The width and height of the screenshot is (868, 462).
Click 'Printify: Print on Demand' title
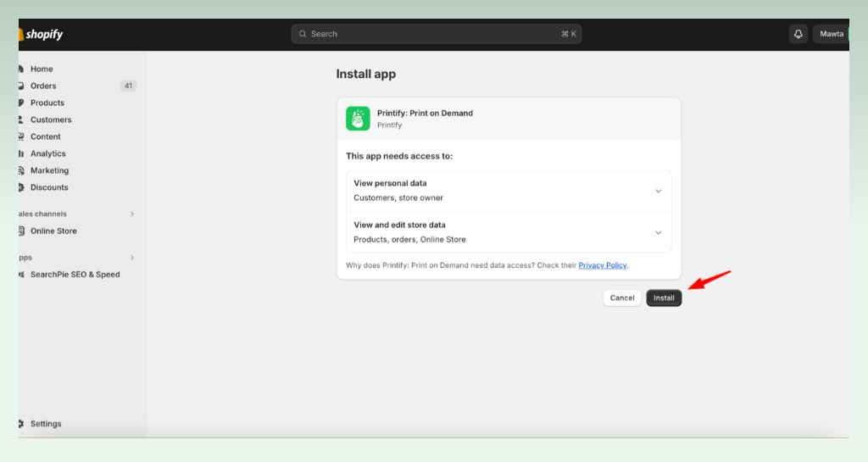pos(426,113)
